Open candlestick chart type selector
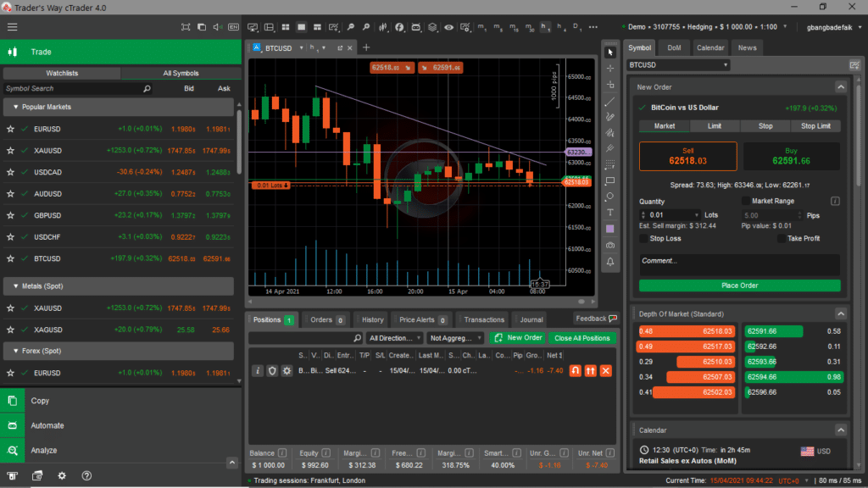 (x=383, y=27)
